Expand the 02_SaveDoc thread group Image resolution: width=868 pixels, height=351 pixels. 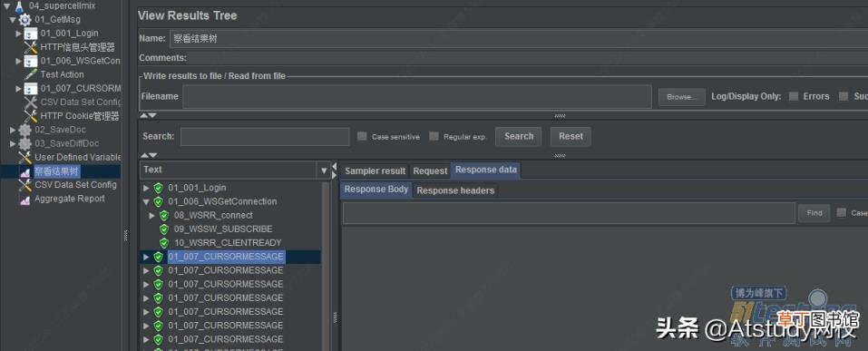pos(14,130)
